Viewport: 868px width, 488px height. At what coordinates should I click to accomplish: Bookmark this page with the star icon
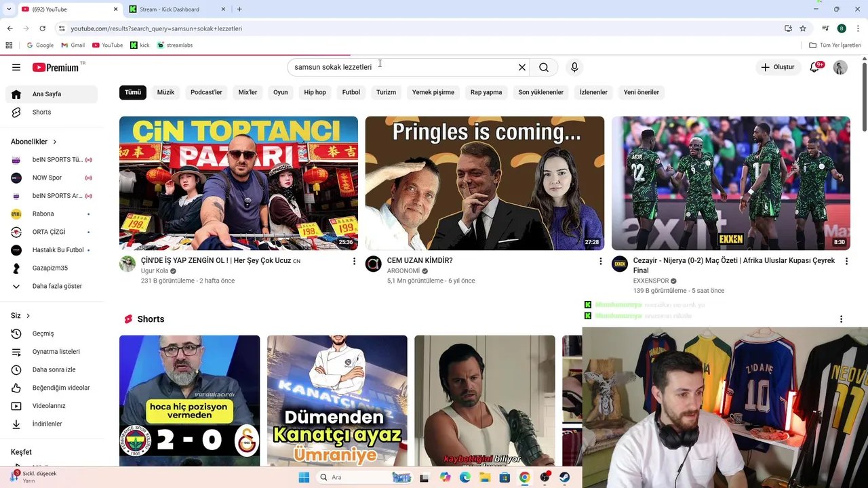coord(803,28)
